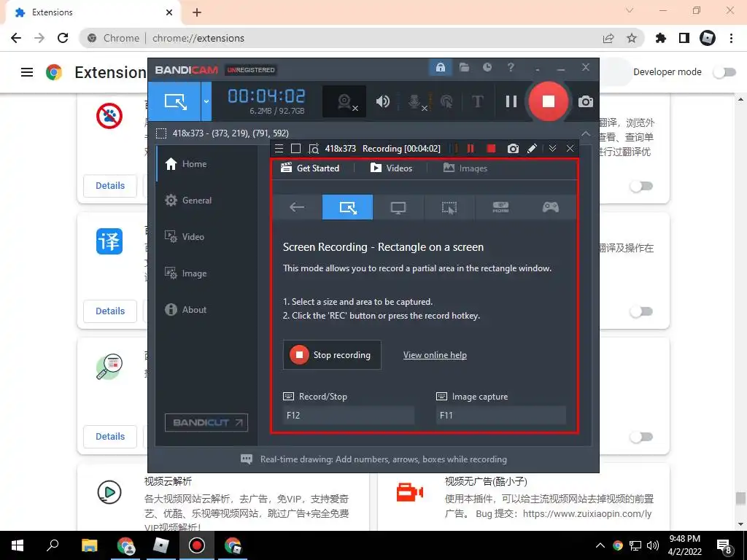Click the Real-time drawing tip text
747x560 pixels.
384,459
